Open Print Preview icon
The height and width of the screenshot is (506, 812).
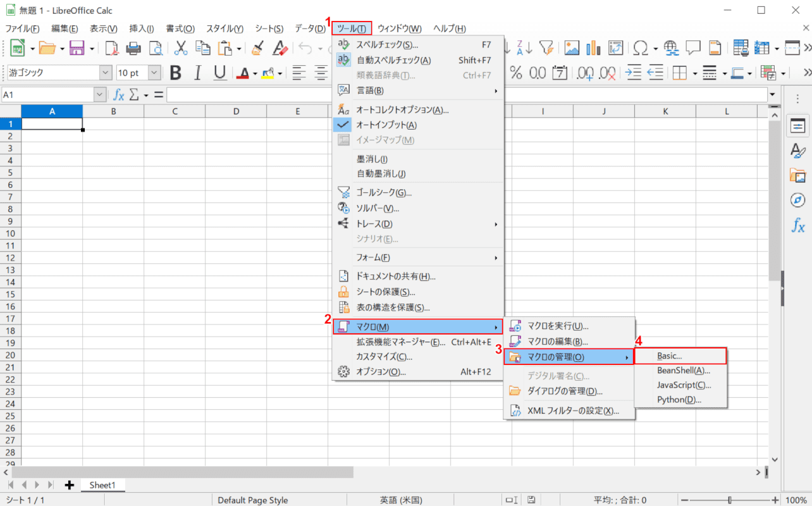(156, 48)
